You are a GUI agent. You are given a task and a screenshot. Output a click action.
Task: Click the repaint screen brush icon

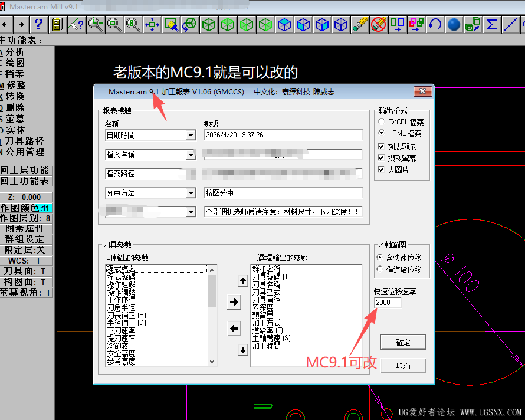170,24
